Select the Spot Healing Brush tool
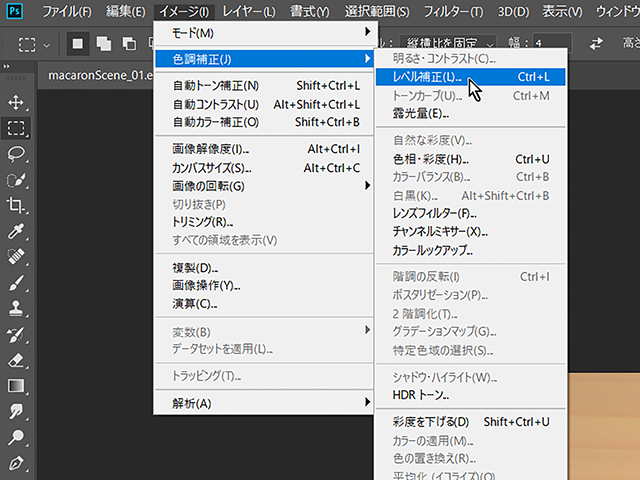Image resolution: width=640 pixels, height=480 pixels. pos(16,257)
